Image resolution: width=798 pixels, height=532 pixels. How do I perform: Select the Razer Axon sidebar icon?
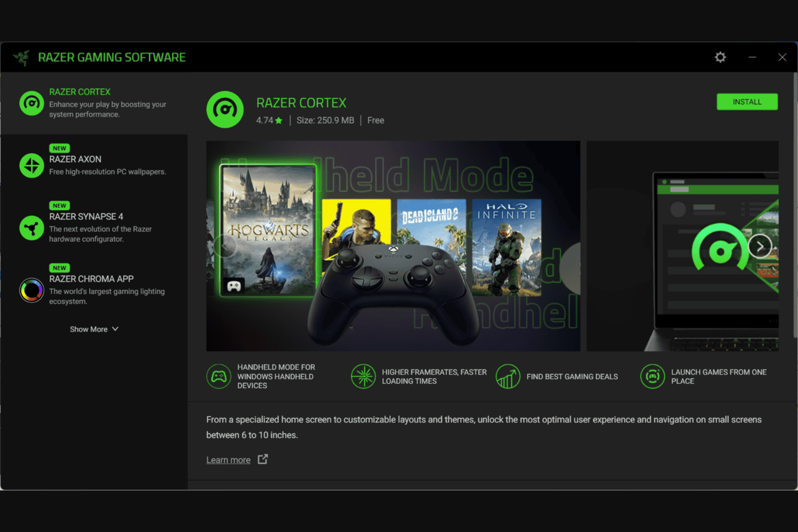(32, 166)
